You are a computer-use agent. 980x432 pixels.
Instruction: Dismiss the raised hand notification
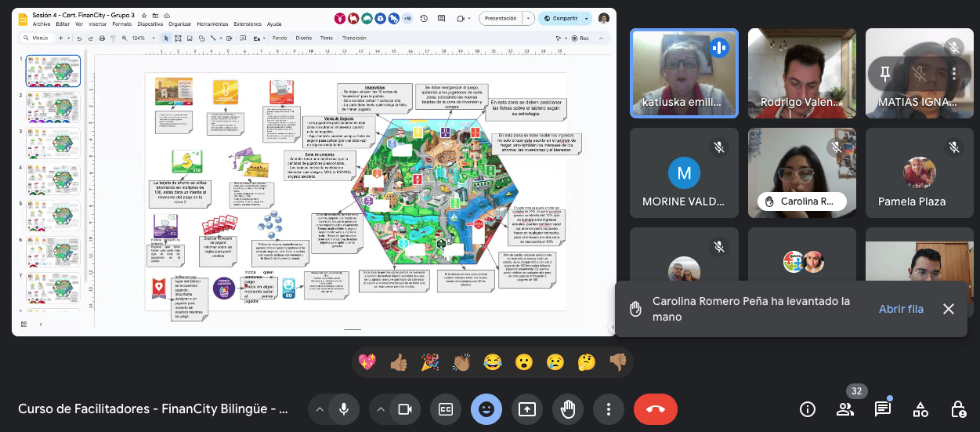coord(949,309)
